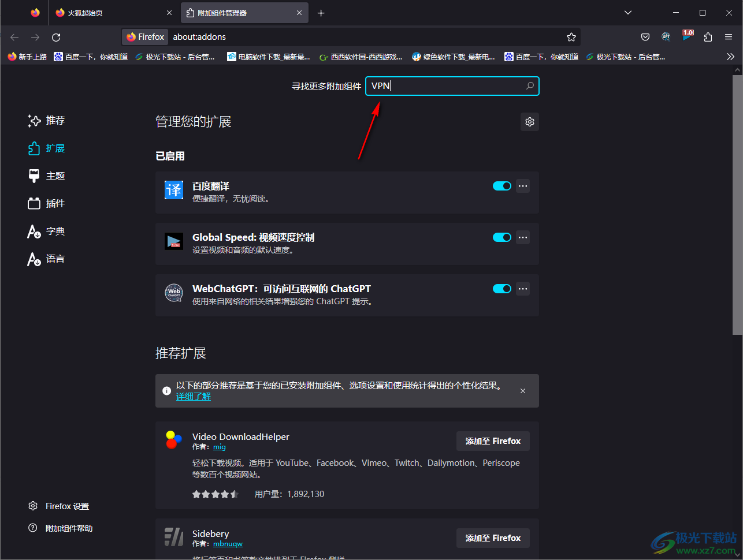Open the extensions tools gear menu
This screenshot has height=560, width=743.
click(x=530, y=122)
